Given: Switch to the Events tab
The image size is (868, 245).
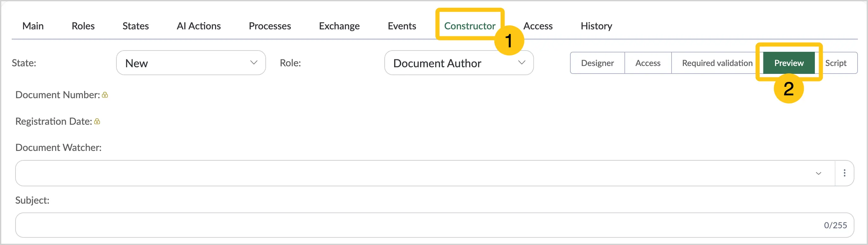Looking at the screenshot, I should click(x=402, y=26).
